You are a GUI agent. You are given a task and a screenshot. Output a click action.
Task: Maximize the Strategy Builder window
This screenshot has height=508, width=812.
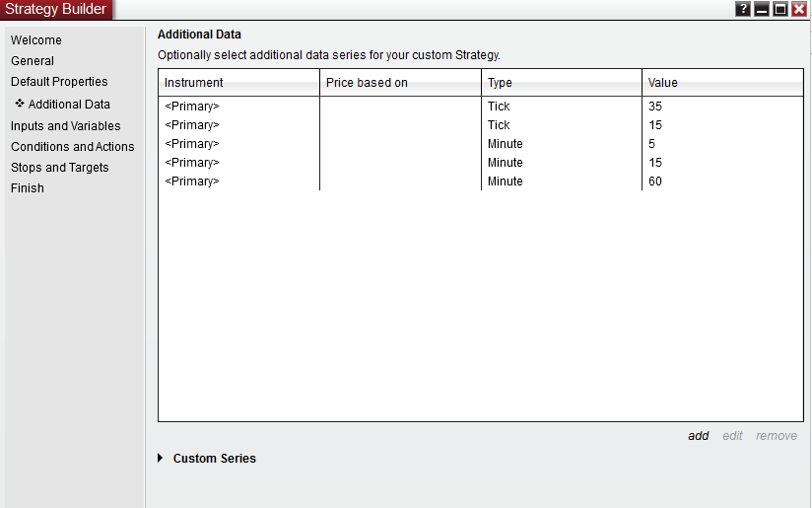[780, 9]
